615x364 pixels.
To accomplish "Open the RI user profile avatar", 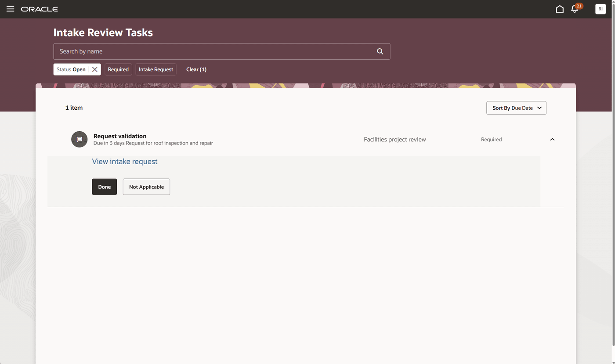I will coord(601,9).
